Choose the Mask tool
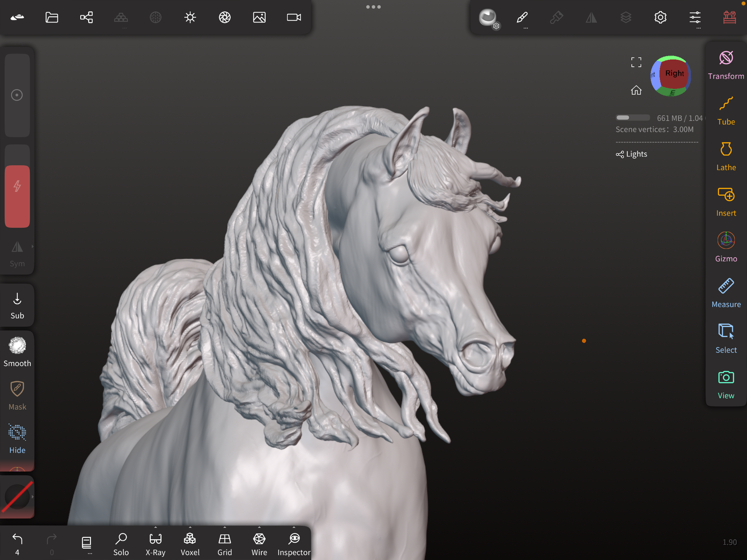The width and height of the screenshot is (747, 560). coord(17,395)
